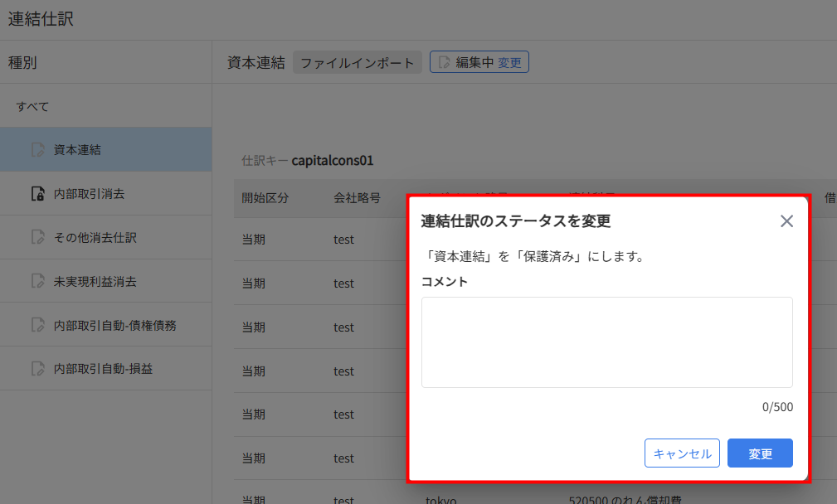Focus the コメント text area
837x504 pixels.
click(x=606, y=342)
